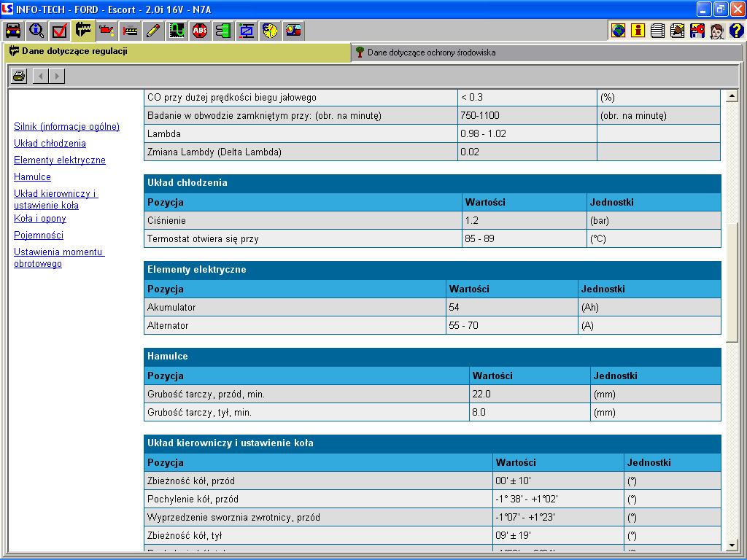The width and height of the screenshot is (747, 560).
Task: Click the car vehicle selection icon
Action: pyautogui.click(x=13, y=31)
